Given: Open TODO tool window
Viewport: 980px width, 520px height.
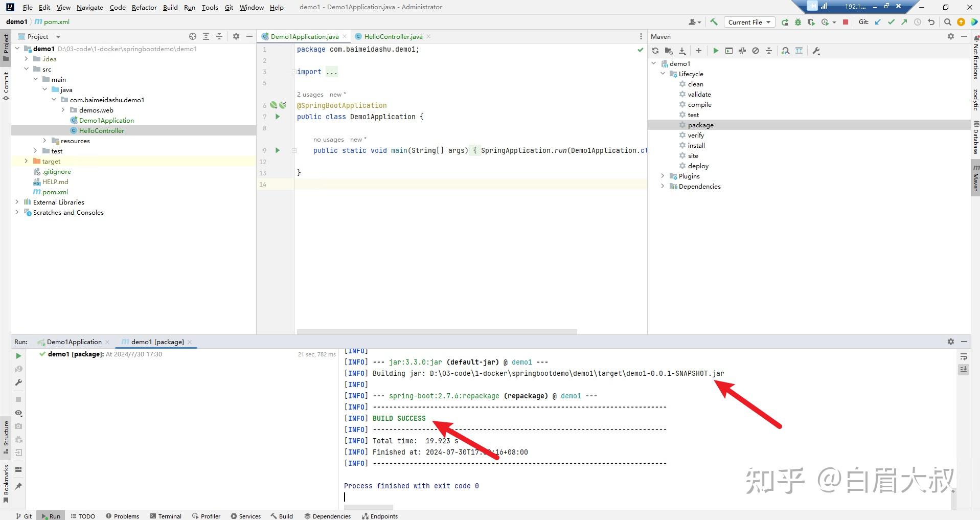Looking at the screenshot, I should pyautogui.click(x=83, y=516).
